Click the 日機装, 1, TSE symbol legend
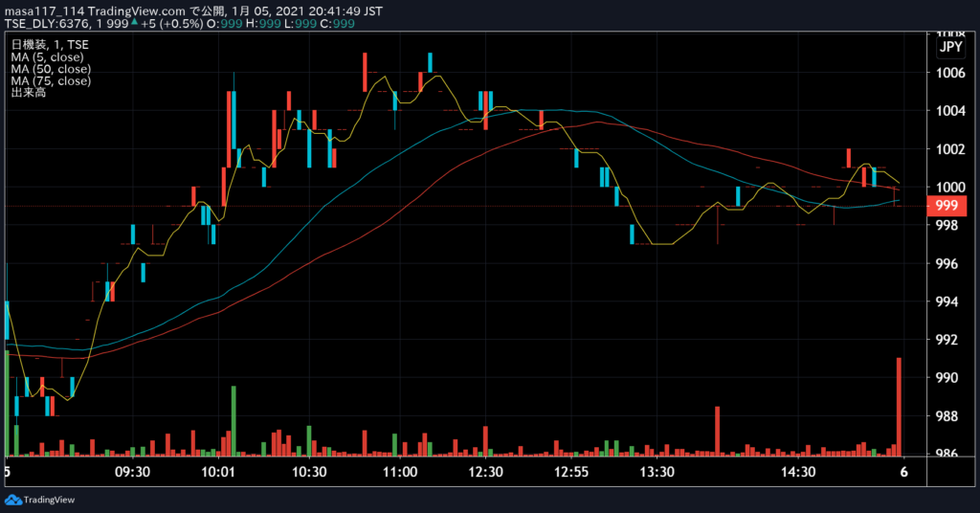This screenshot has height=513, width=980. click(50, 44)
